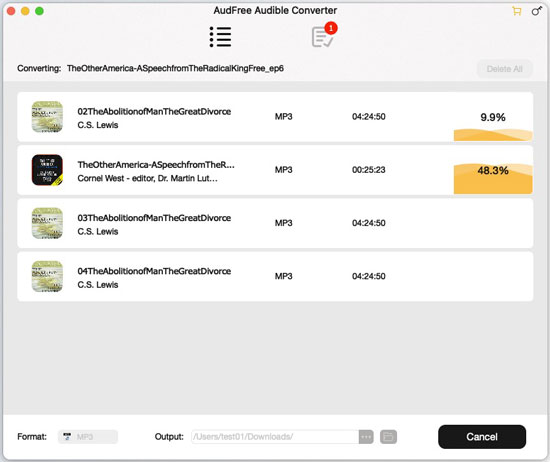Click duration 04:24:50 in 03TheAbolitionofMan row
The image size is (550, 462).
369,223
